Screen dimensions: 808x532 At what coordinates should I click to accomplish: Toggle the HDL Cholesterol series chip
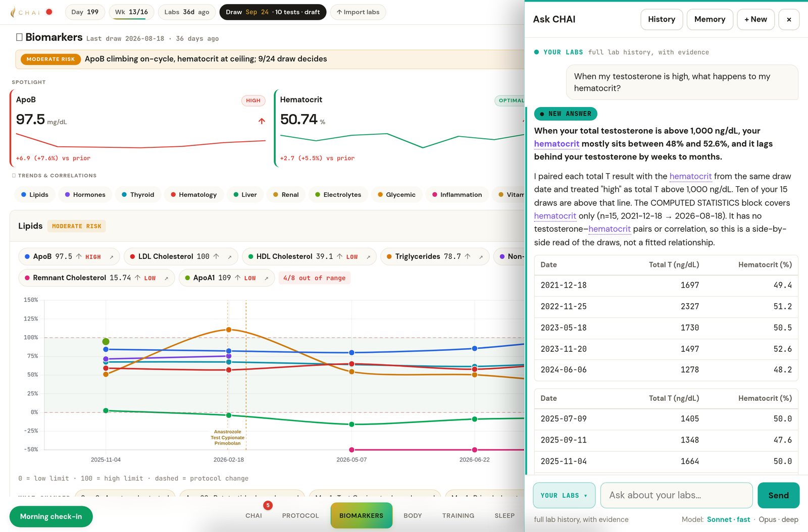[309, 256]
